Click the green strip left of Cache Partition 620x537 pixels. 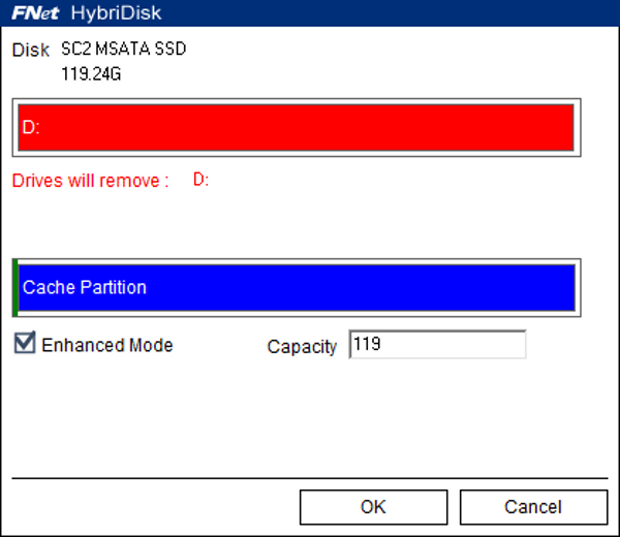tap(16, 288)
